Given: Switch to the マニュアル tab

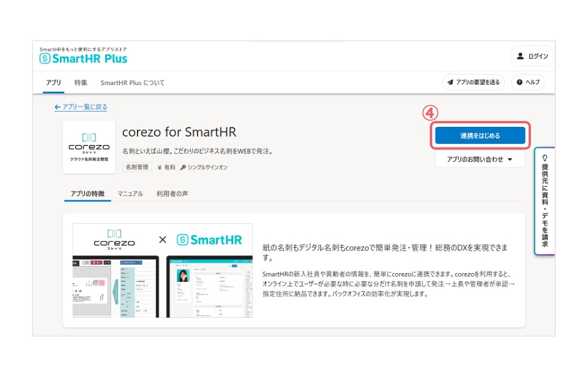Looking at the screenshot, I should (130, 194).
